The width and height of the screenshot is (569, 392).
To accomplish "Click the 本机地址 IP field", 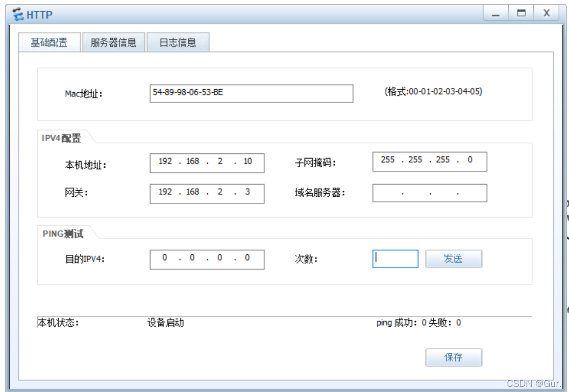I will click(x=207, y=163).
